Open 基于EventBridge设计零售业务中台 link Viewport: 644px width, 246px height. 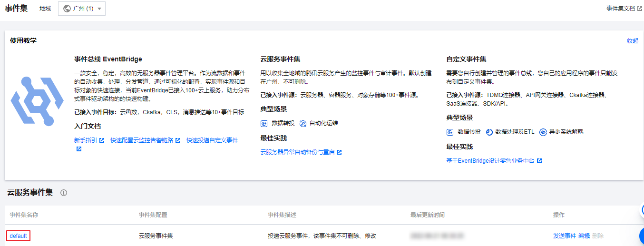coord(490,161)
